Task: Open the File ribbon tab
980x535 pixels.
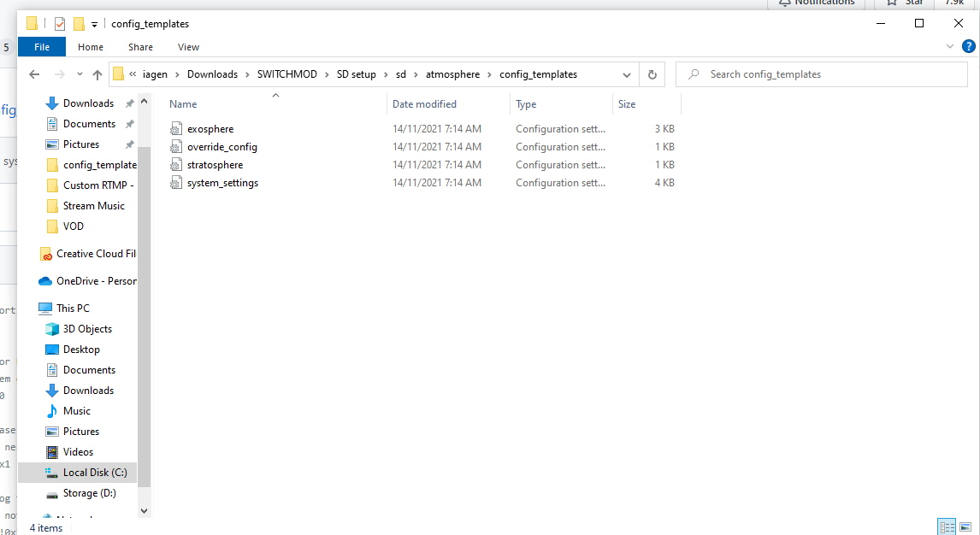Action: click(x=42, y=48)
